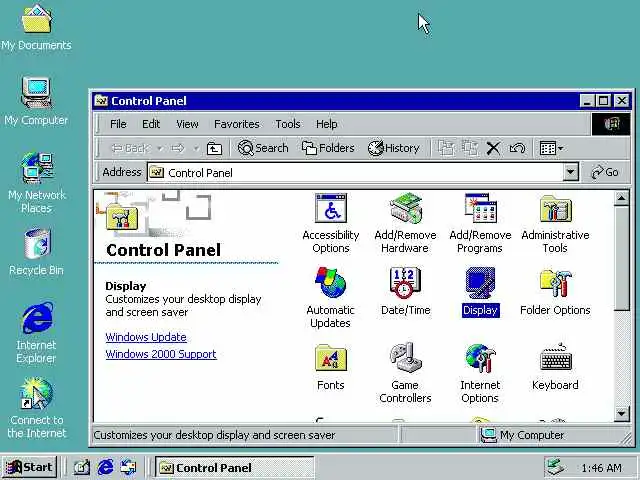Follow the Windows Update link
Image resolution: width=640 pixels, height=480 pixels.
coord(146,337)
